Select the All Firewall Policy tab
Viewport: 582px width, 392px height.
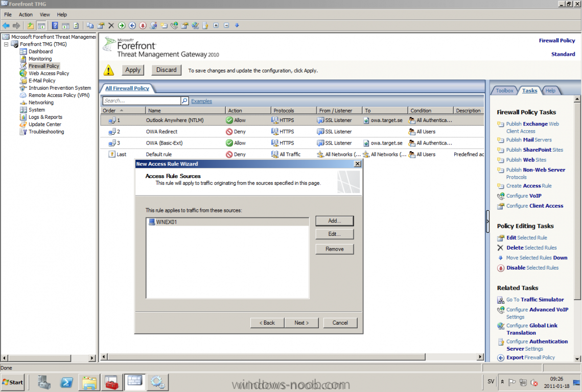coord(127,88)
